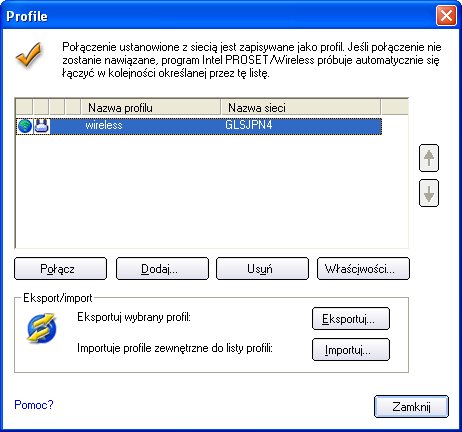Select the wireless profile row
This screenshot has width=462, height=432.
pyautogui.click(x=199, y=126)
